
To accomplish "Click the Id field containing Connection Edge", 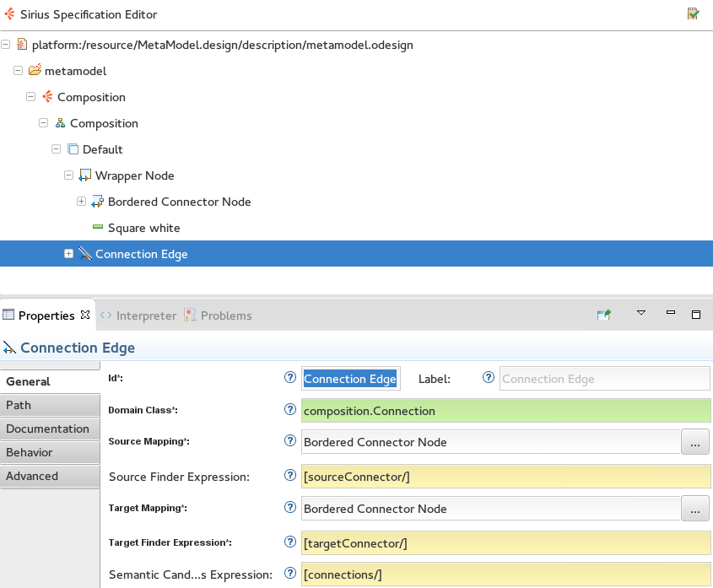I will pos(350,378).
